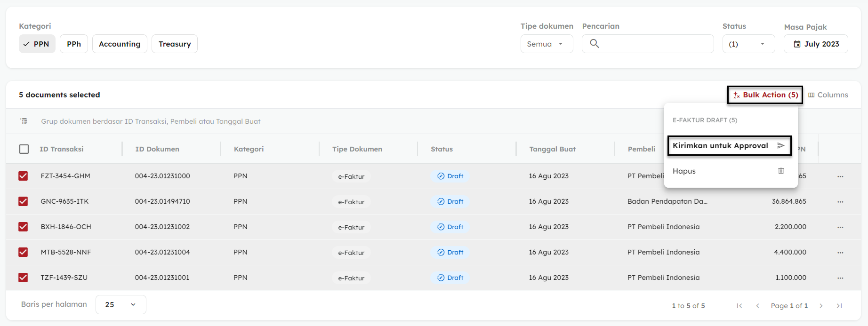Toggle the select-all header checkbox
Viewport: 868px width, 326px height.
[24, 149]
